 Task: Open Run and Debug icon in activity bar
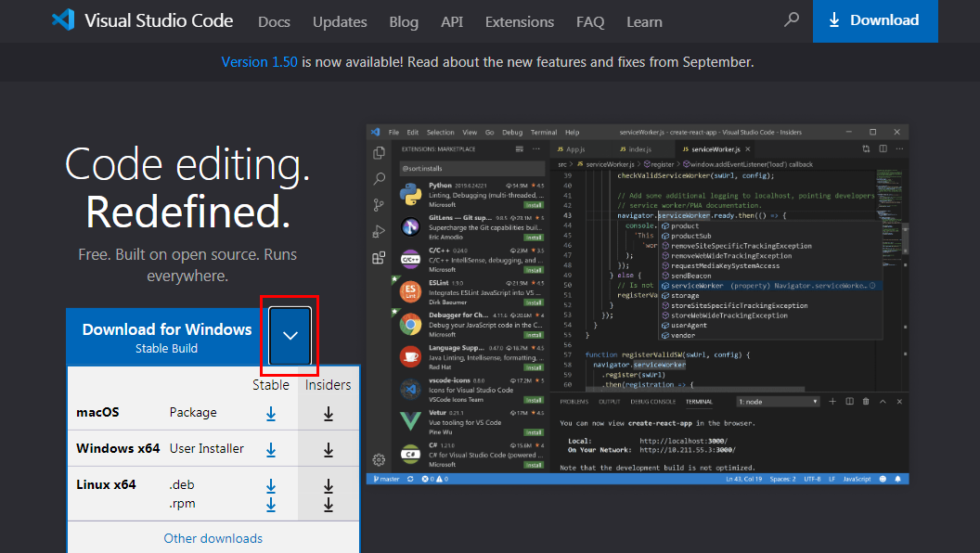pyautogui.click(x=379, y=231)
